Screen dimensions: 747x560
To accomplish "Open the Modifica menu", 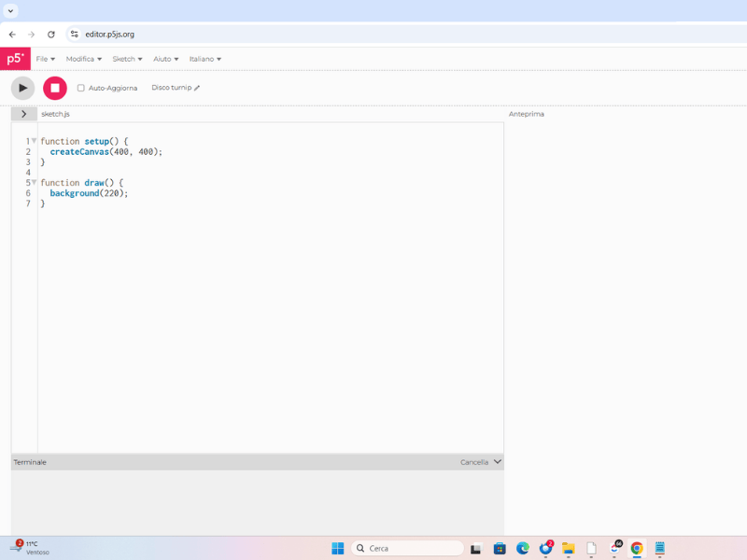I will tap(83, 58).
